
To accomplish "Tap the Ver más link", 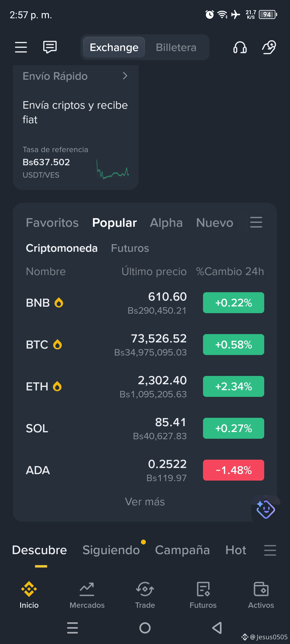I will [145, 502].
